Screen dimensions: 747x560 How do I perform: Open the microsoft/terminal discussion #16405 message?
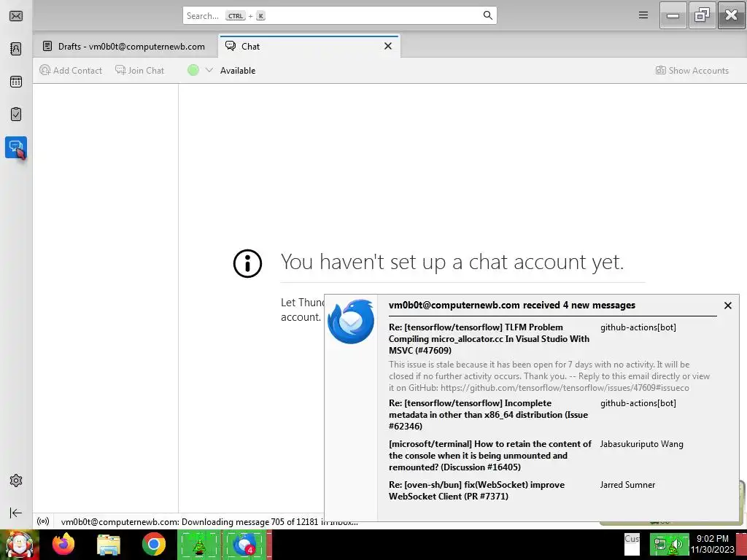click(x=489, y=455)
